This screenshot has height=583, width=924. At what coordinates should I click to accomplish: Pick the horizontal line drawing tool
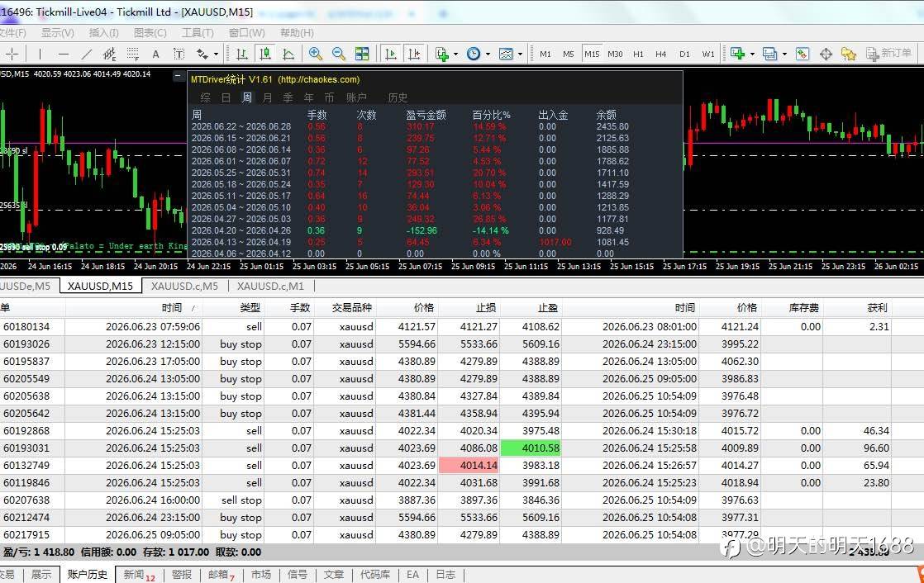(x=64, y=55)
